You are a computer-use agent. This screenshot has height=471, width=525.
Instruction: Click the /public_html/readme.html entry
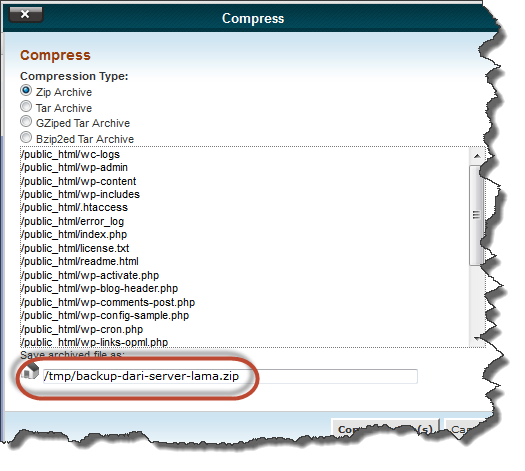pos(80,262)
